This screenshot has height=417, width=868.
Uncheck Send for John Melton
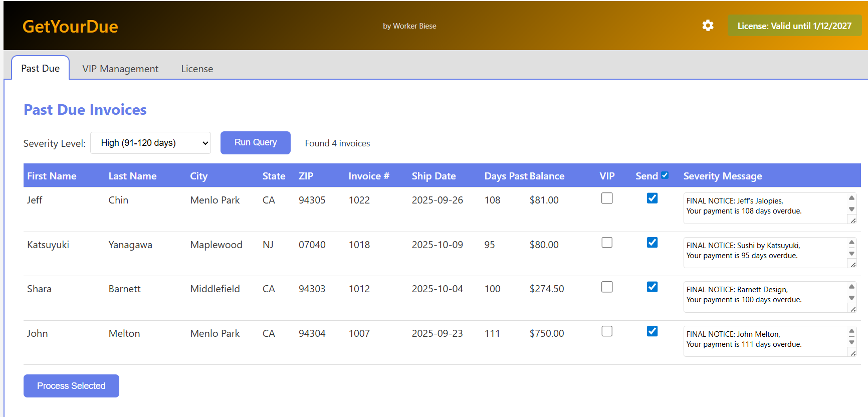652,331
